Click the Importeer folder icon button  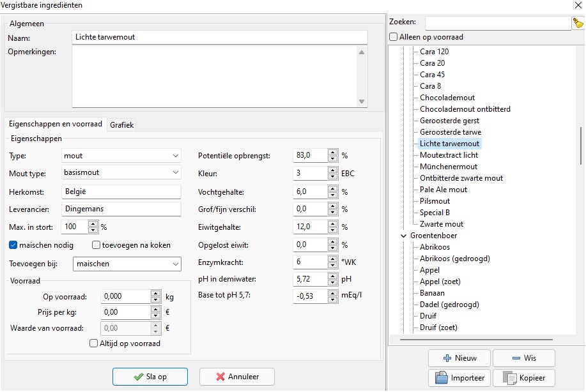[x=459, y=378]
